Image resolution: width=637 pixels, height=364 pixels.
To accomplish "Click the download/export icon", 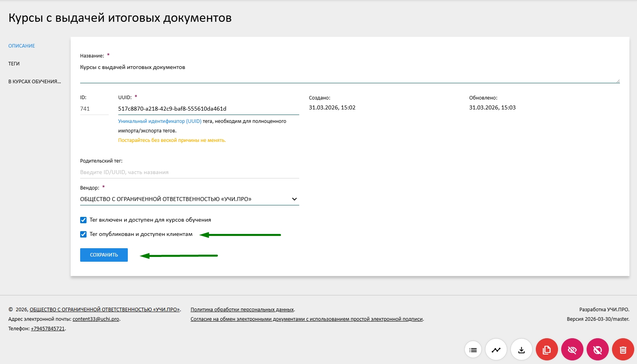I will [522, 349].
